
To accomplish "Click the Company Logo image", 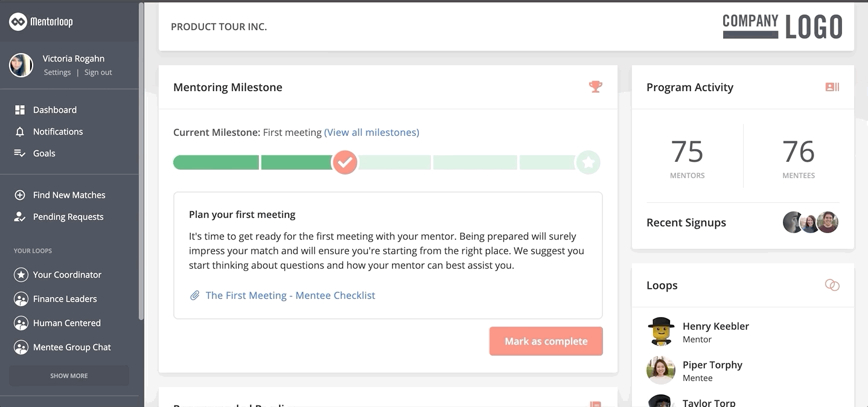I will (782, 27).
